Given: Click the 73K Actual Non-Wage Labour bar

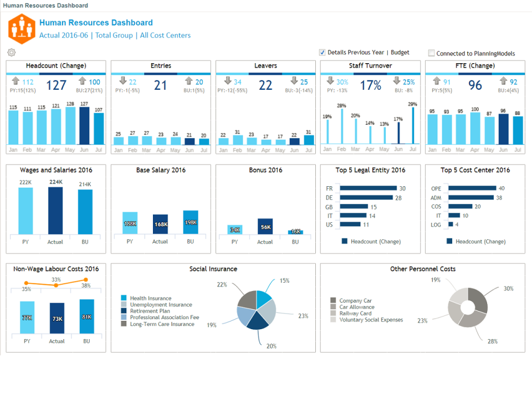Looking at the screenshot, I should [x=57, y=318].
